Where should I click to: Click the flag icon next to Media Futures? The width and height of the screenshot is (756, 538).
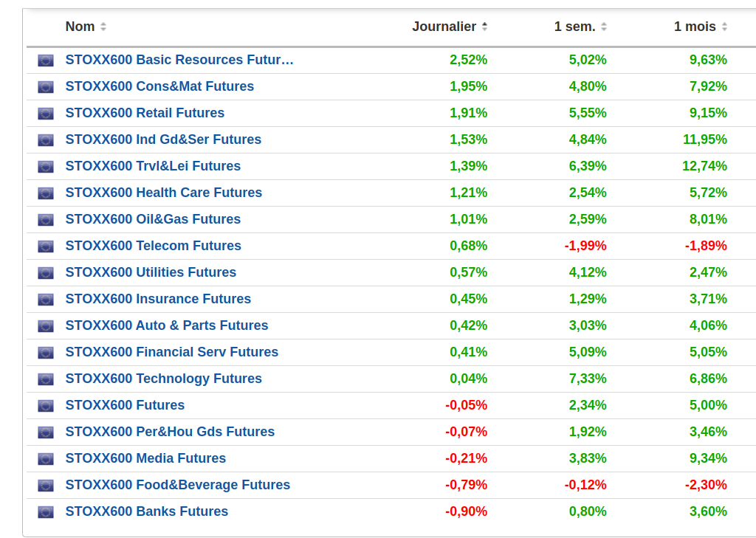coord(46,459)
